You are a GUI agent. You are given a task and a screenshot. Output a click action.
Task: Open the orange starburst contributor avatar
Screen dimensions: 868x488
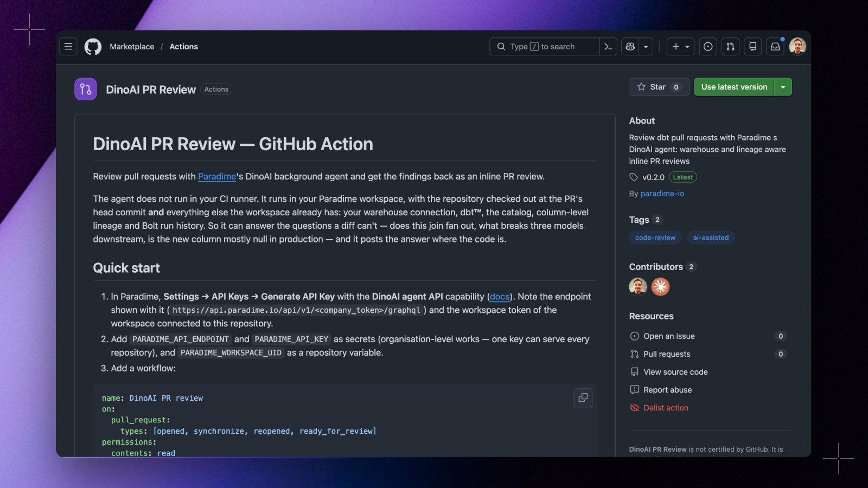point(660,286)
